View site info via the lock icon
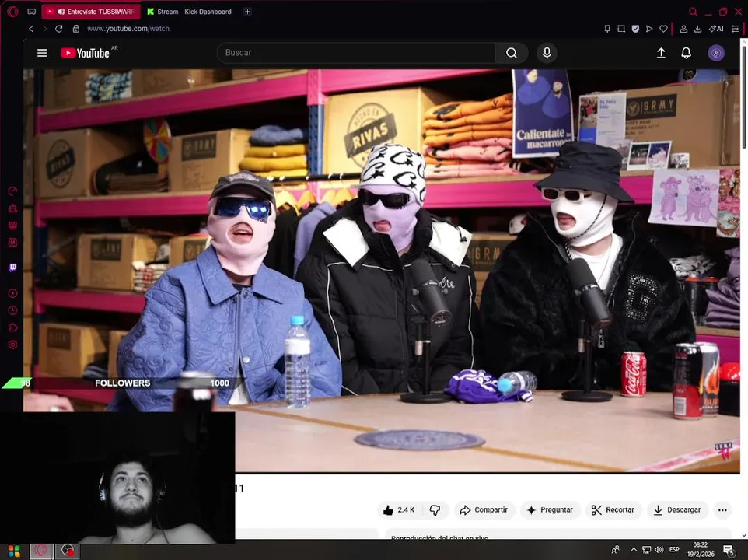Viewport: 748px width, 560px height. pyautogui.click(x=76, y=29)
